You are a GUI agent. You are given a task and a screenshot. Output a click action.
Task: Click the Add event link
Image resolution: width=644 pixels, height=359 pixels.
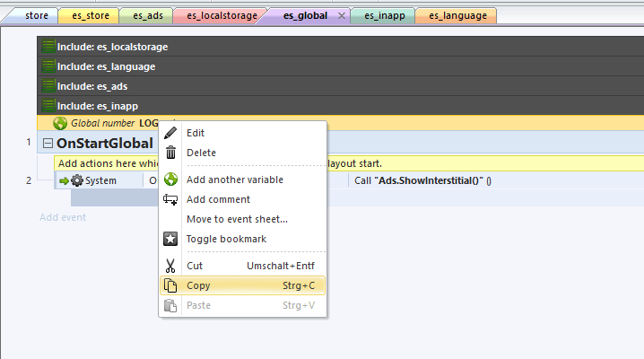point(62,217)
